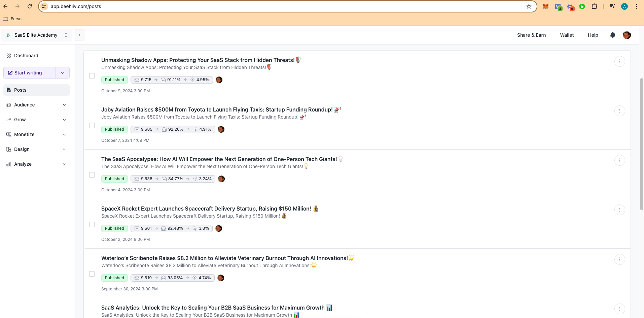Click author avatar on Joby Aviation post
644x318 pixels.
(x=221, y=129)
